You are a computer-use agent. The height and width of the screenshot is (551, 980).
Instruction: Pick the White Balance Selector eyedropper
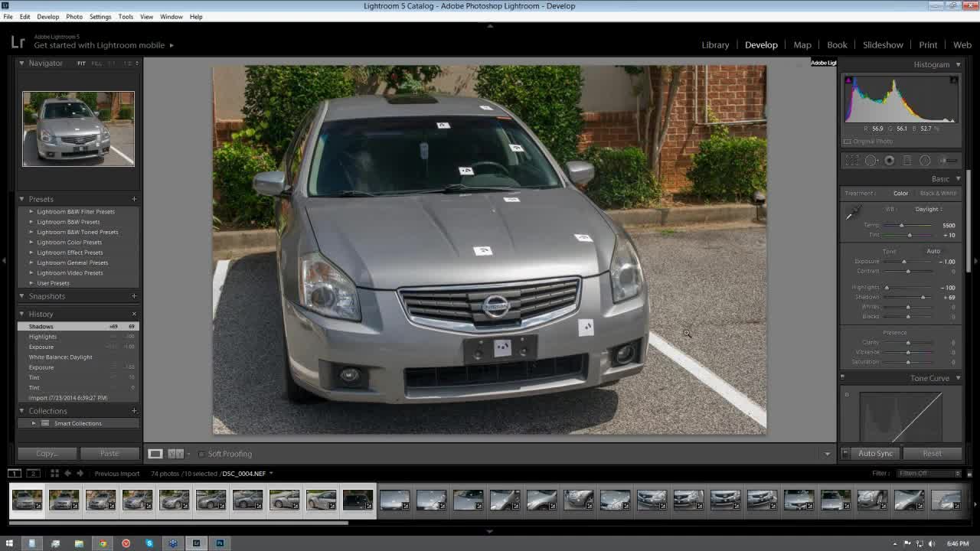click(852, 214)
